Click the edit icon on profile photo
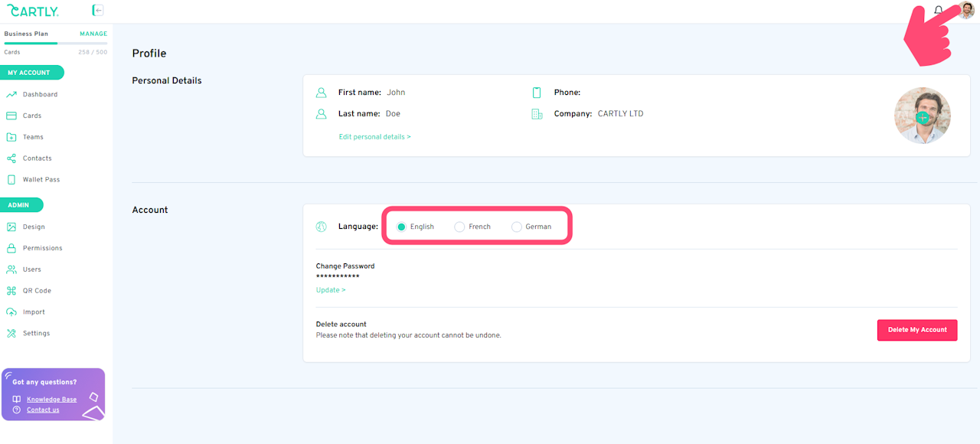 (923, 117)
